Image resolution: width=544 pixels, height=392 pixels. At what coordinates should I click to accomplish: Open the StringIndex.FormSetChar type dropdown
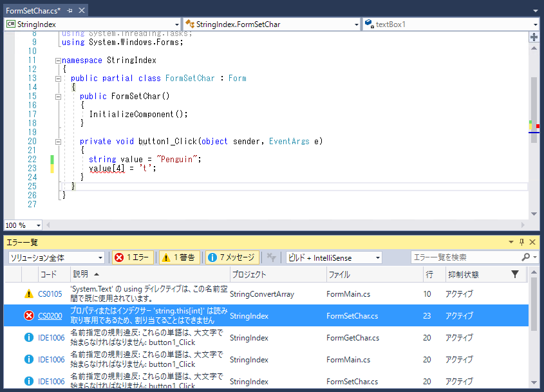[x=272, y=24]
